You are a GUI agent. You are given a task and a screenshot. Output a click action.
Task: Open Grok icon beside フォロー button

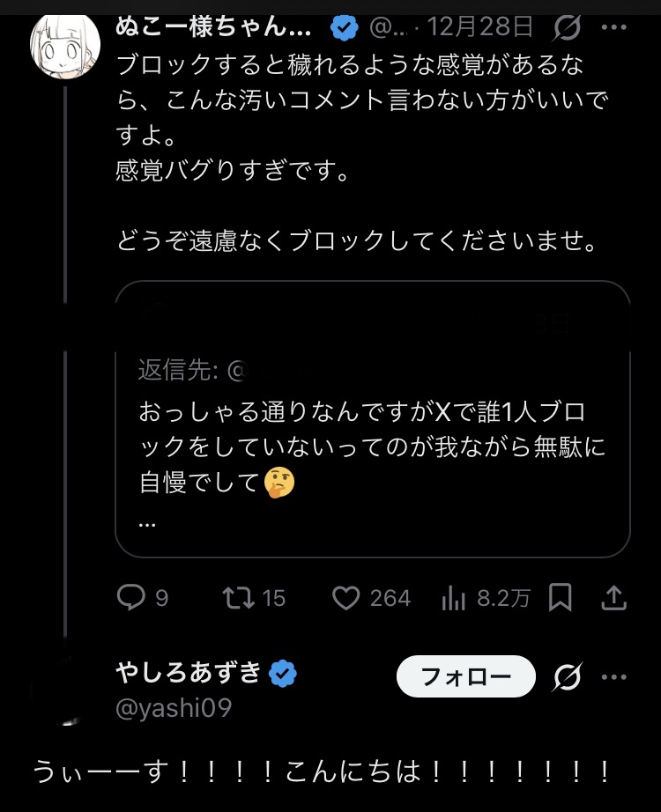tap(567, 676)
